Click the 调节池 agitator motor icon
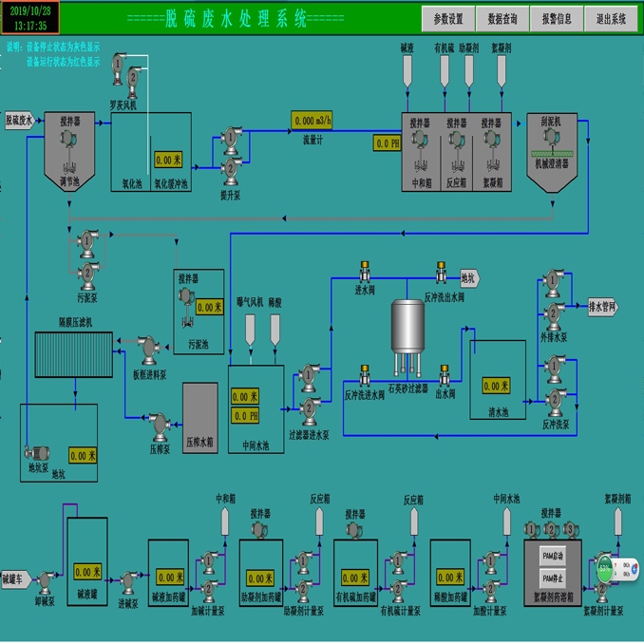Screen dimensions: 644x644 pos(68,139)
